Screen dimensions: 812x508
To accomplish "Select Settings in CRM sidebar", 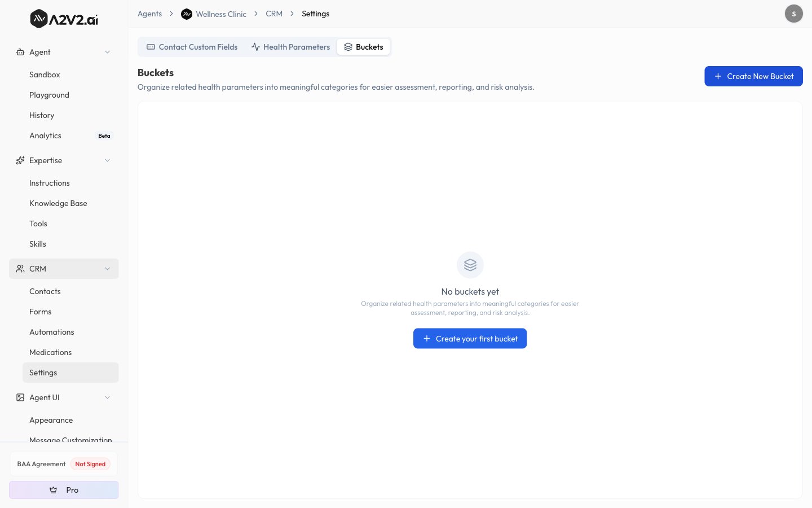I will pyautogui.click(x=70, y=373).
